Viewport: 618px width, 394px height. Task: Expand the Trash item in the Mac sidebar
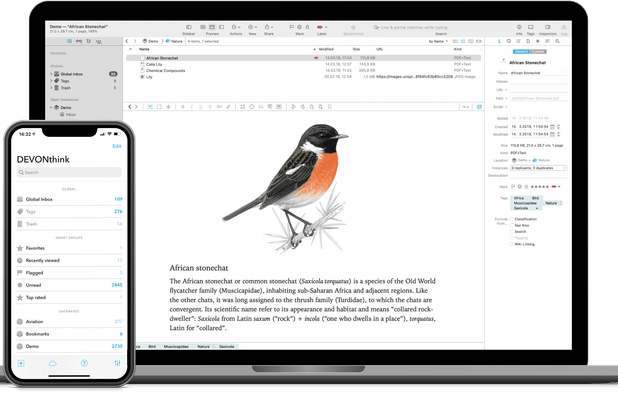coord(51,88)
